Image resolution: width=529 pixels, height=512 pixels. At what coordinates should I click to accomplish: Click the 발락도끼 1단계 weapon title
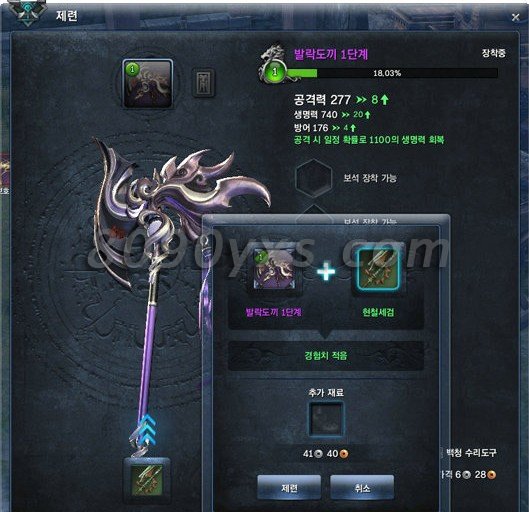[331, 54]
